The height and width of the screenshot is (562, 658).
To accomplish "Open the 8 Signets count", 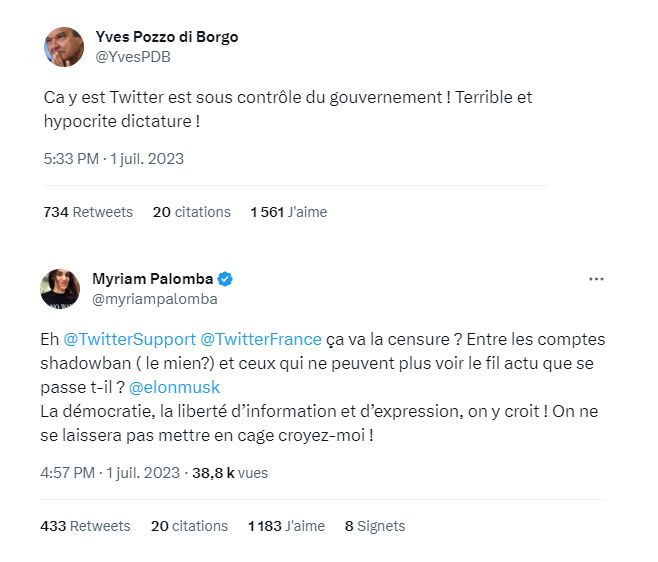I will pos(375,526).
